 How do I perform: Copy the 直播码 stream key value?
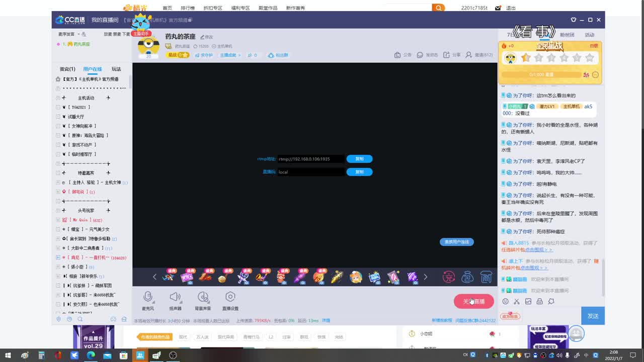point(359,172)
